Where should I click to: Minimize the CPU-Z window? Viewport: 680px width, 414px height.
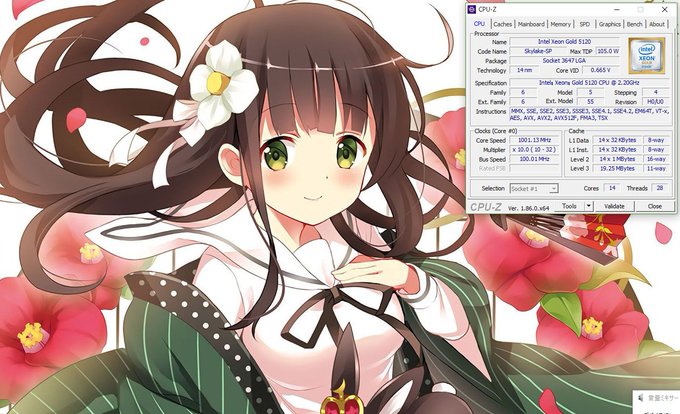(x=617, y=9)
